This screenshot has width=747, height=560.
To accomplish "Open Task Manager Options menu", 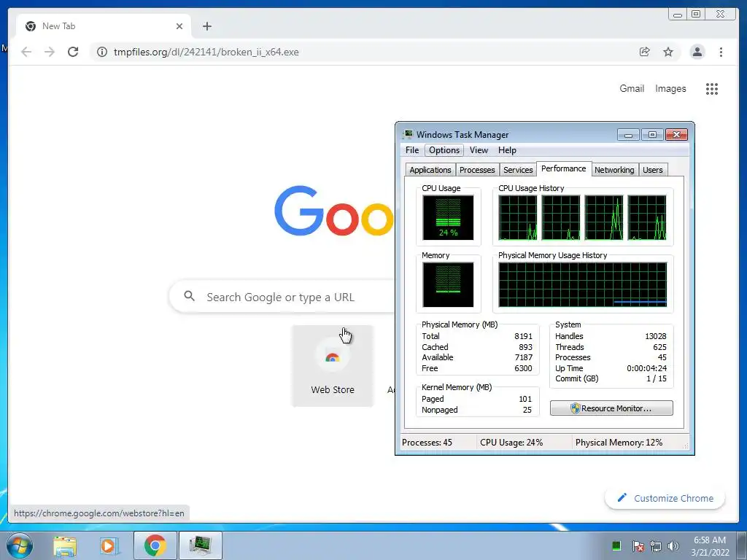I will click(444, 150).
